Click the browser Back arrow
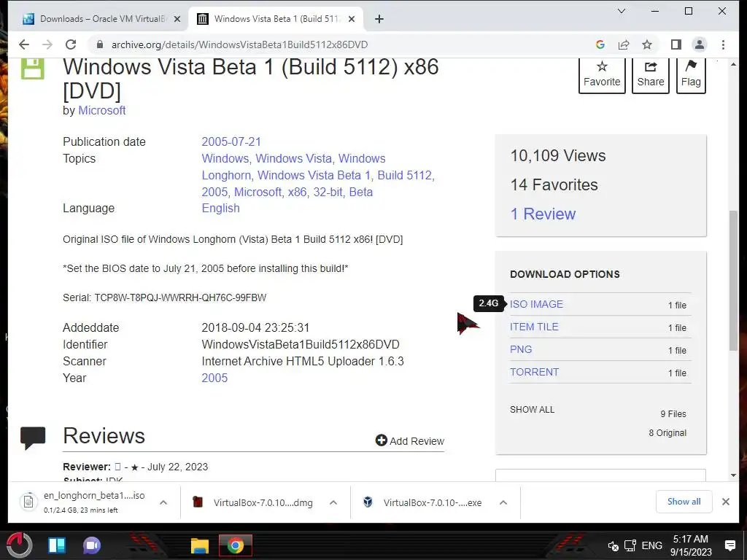Image resolution: width=747 pixels, height=560 pixels. (x=24, y=44)
